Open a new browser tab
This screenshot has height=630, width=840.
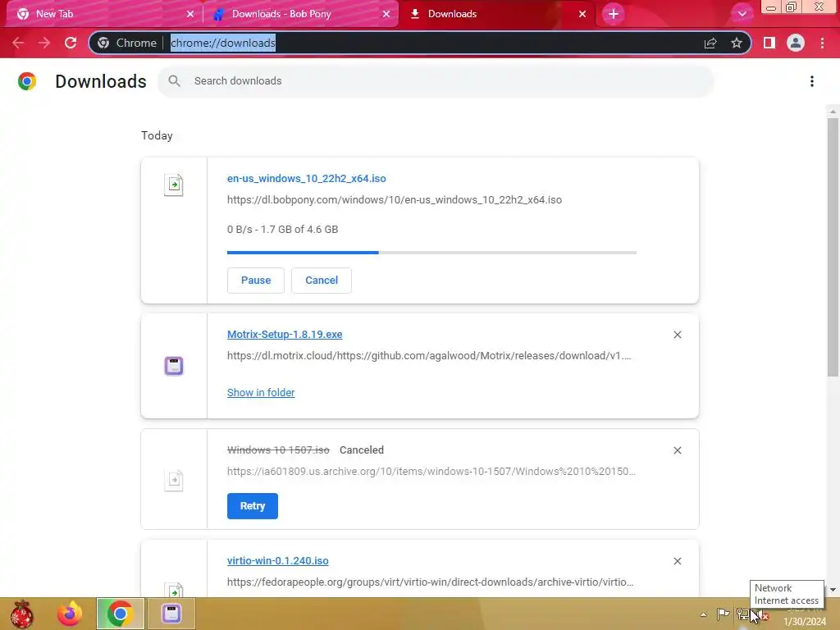click(614, 14)
